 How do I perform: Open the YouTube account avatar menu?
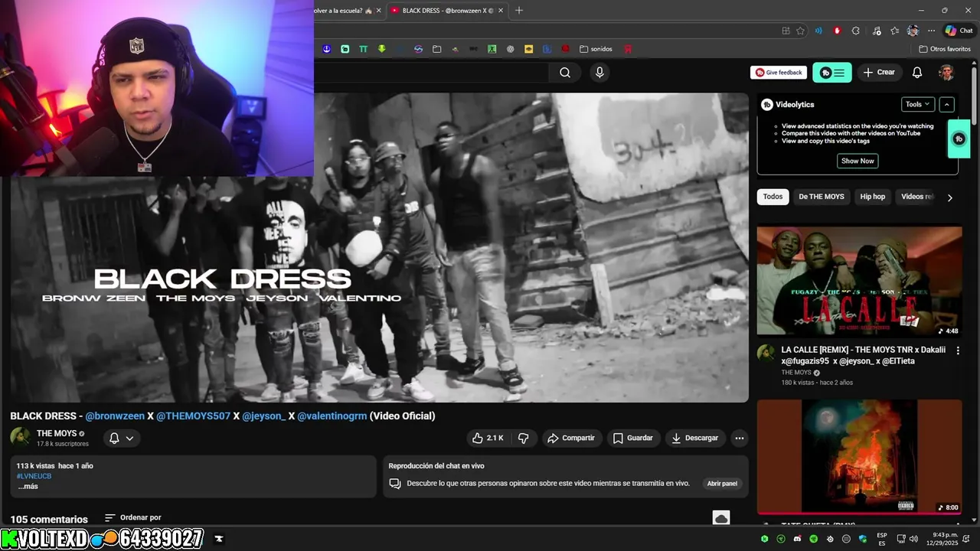coord(946,73)
